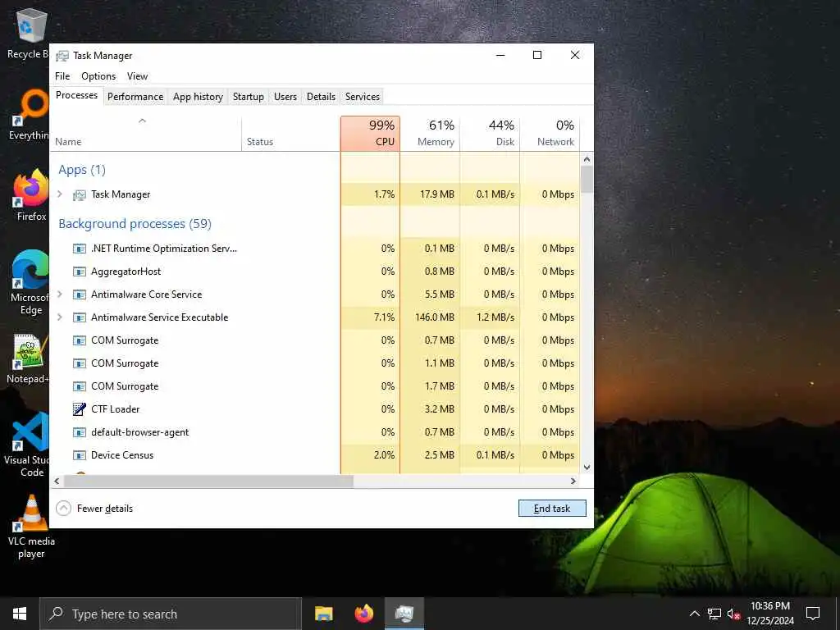Click the horizontal scrollbar left arrow
This screenshot has height=630, width=840.
(x=57, y=481)
